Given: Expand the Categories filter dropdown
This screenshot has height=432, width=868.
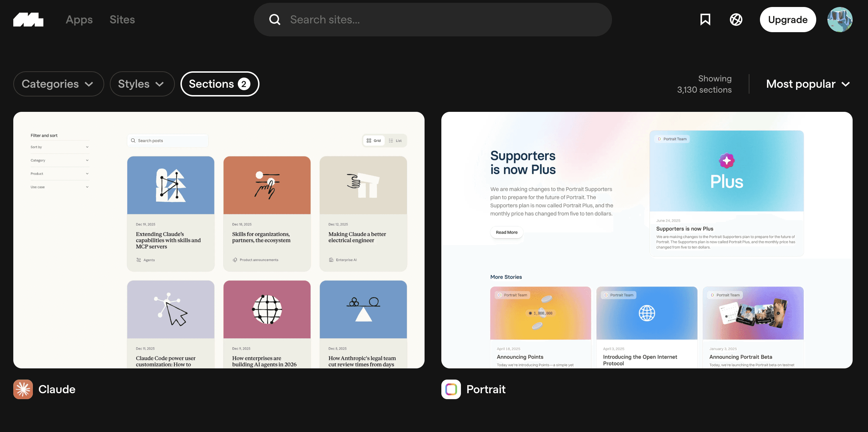Looking at the screenshot, I should click(58, 84).
